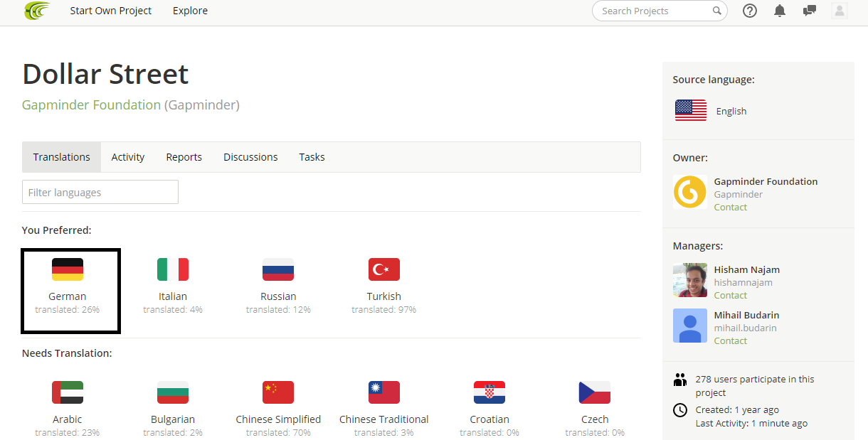Image resolution: width=868 pixels, height=440 pixels.
Task: Click the clock icon near Created
Action: 680,410
